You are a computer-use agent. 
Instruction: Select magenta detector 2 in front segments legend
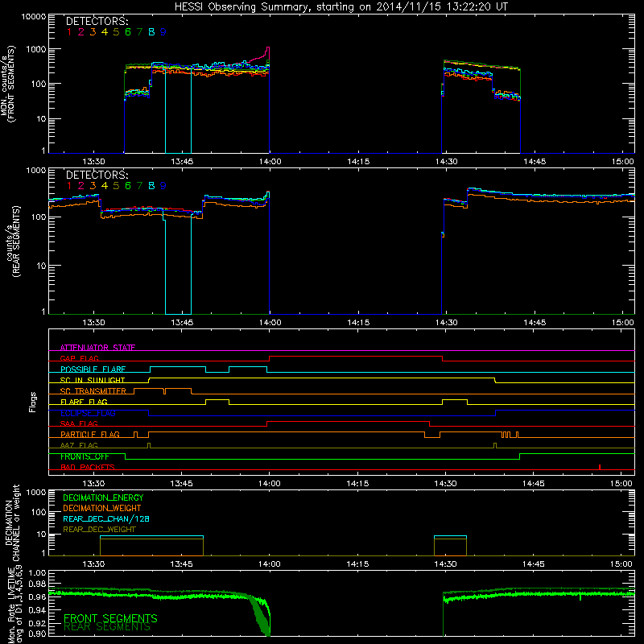click(81, 31)
